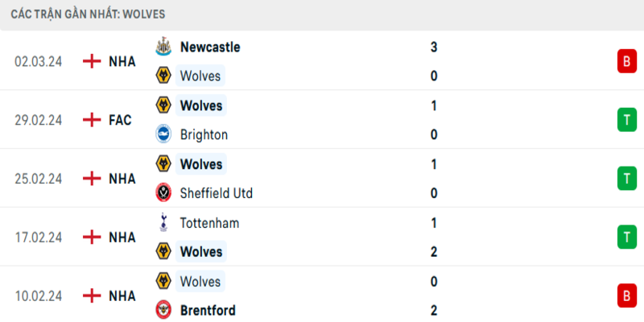
Task: Click the Newcastle club crest icon
Action: pos(163,47)
